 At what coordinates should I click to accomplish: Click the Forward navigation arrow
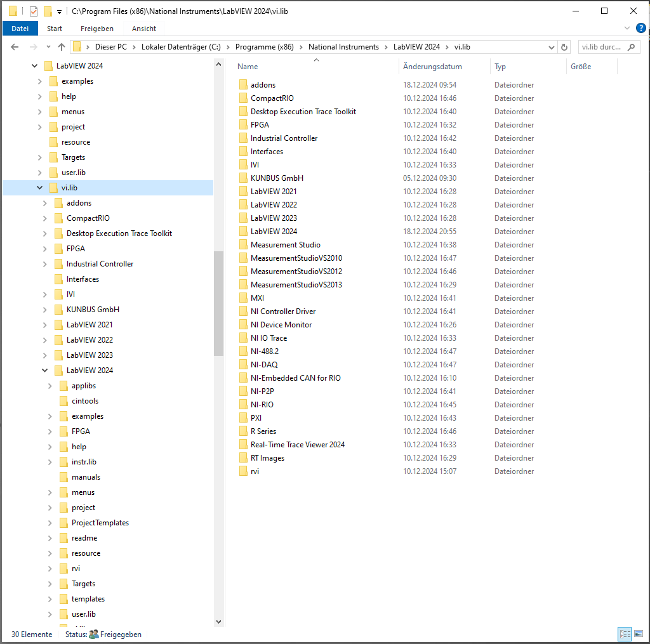(x=33, y=47)
